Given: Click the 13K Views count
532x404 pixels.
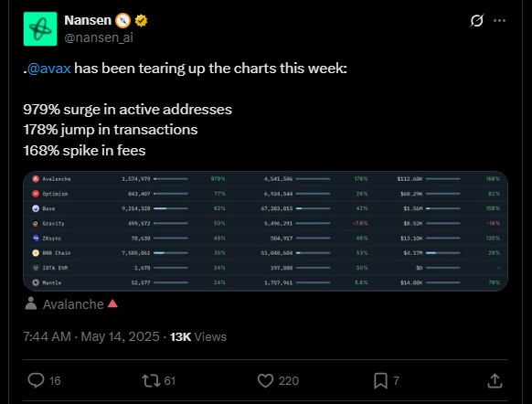Looking at the screenshot, I should (198, 337).
